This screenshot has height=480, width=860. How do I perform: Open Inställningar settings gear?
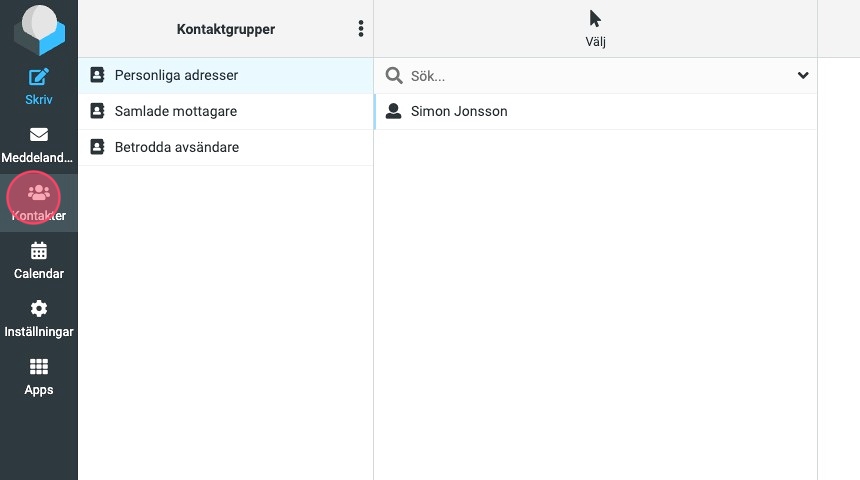[38, 318]
